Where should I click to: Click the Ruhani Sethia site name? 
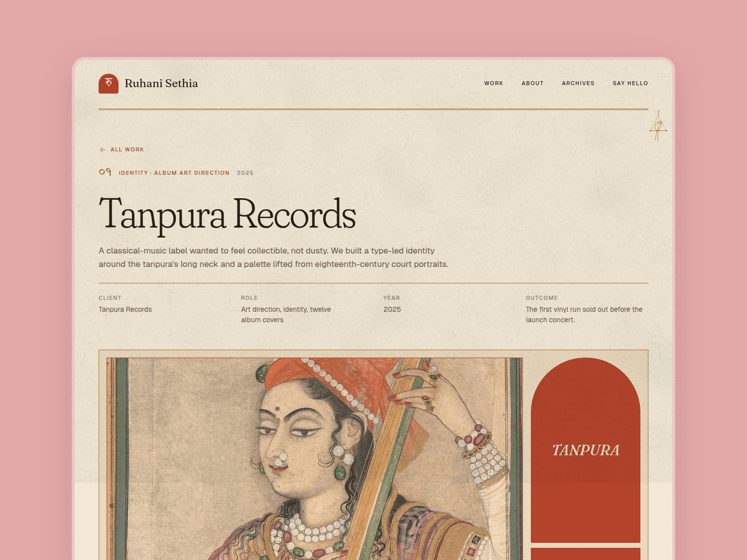click(x=161, y=84)
